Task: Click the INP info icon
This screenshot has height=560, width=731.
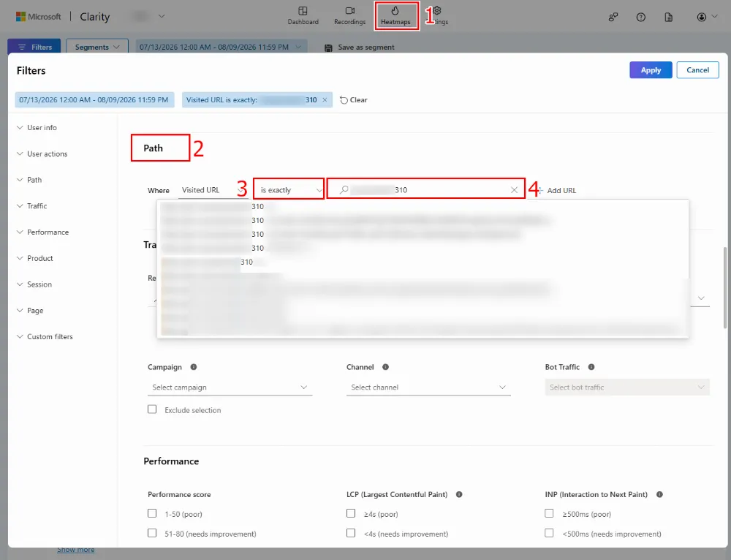Action: pyautogui.click(x=659, y=494)
